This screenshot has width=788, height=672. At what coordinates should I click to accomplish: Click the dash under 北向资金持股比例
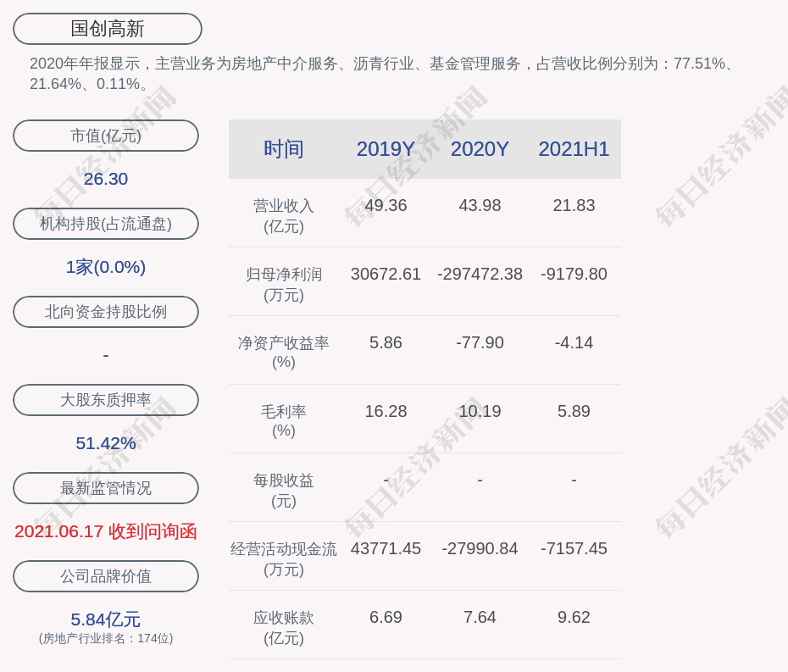(x=106, y=355)
